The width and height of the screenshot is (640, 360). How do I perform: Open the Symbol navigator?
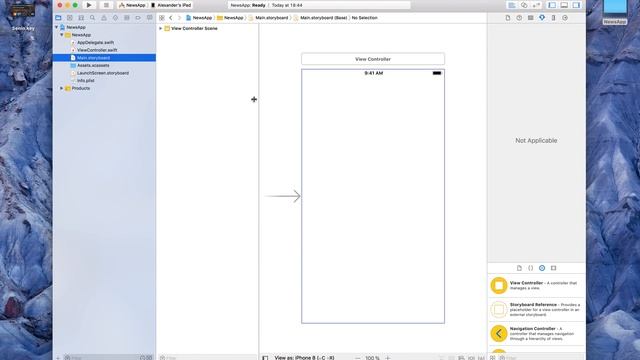point(81,18)
